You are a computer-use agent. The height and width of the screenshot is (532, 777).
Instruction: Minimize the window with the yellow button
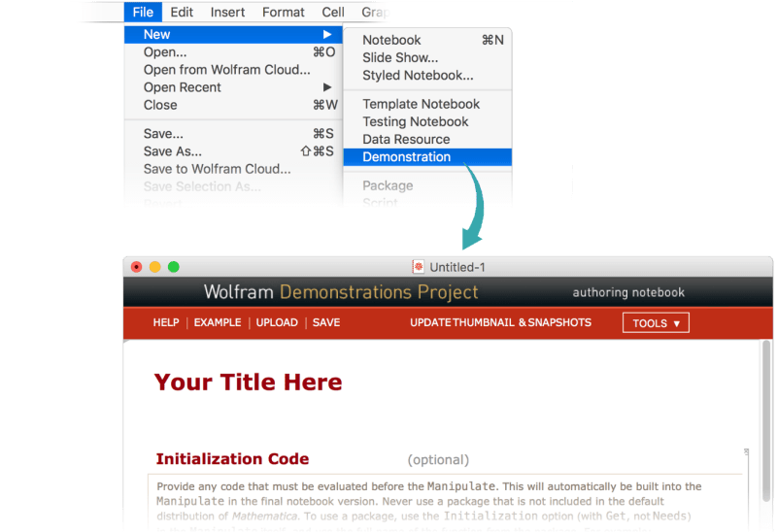tap(155, 267)
